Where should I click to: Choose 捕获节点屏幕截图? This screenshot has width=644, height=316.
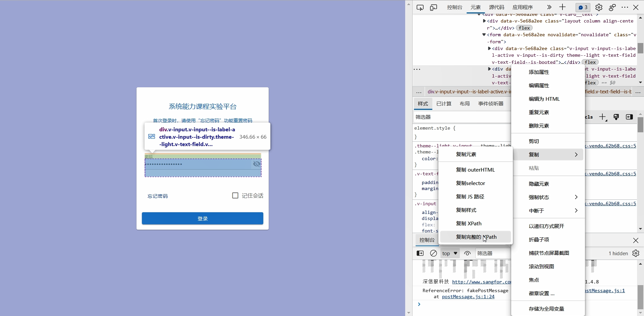tap(548, 253)
